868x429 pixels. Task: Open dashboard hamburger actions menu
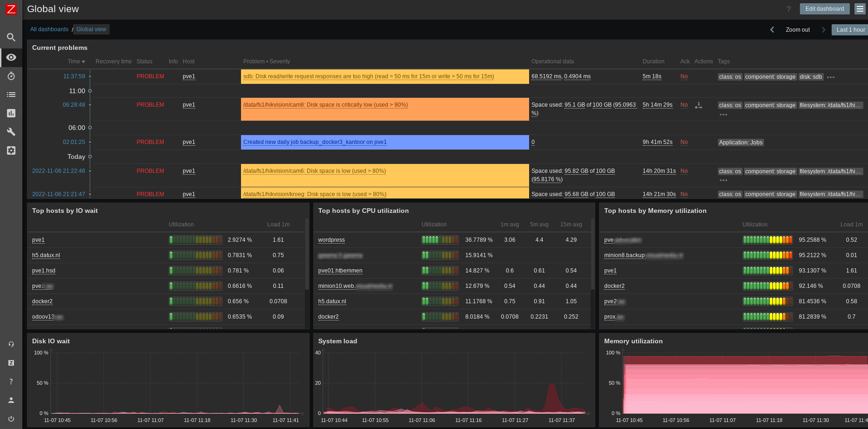[860, 9]
